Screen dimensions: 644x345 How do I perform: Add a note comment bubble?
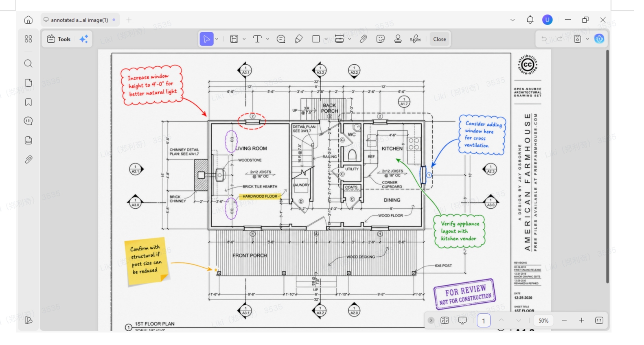click(x=281, y=39)
